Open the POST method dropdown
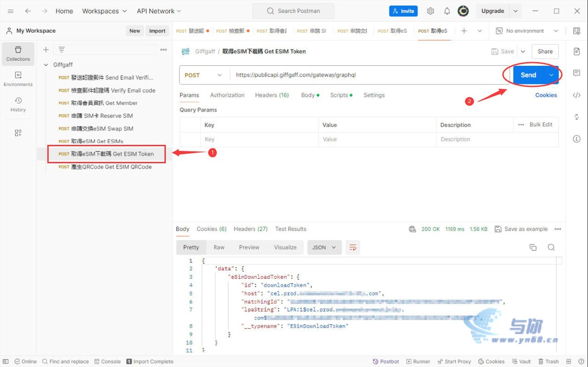588x367 pixels. tap(204, 75)
